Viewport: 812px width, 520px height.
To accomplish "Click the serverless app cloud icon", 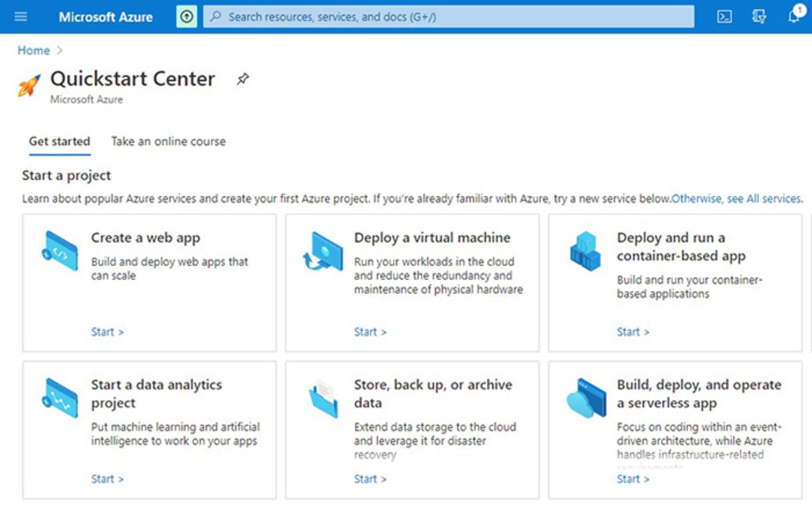I will (586, 398).
